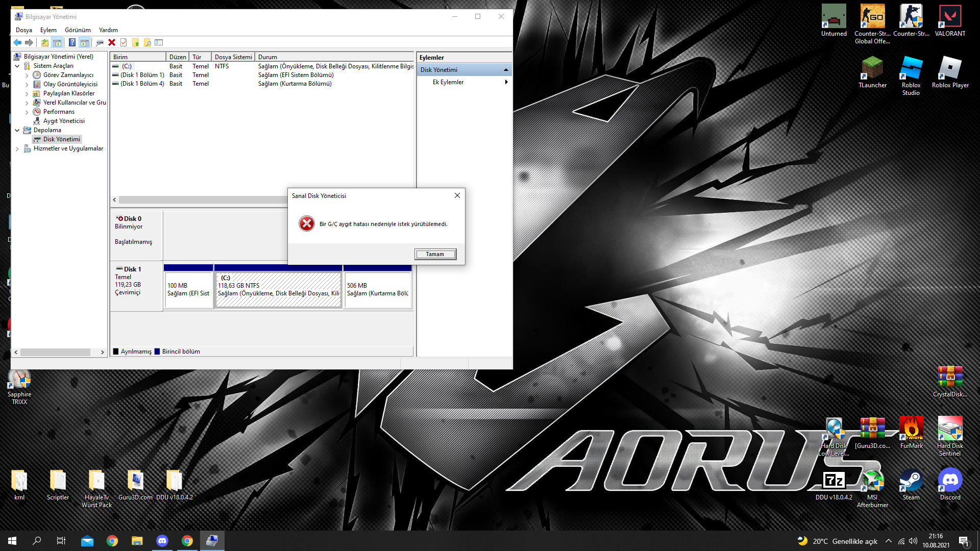Click the gray Forward arrow toolbar icon
The height and width of the screenshot is (551, 980).
click(x=29, y=43)
